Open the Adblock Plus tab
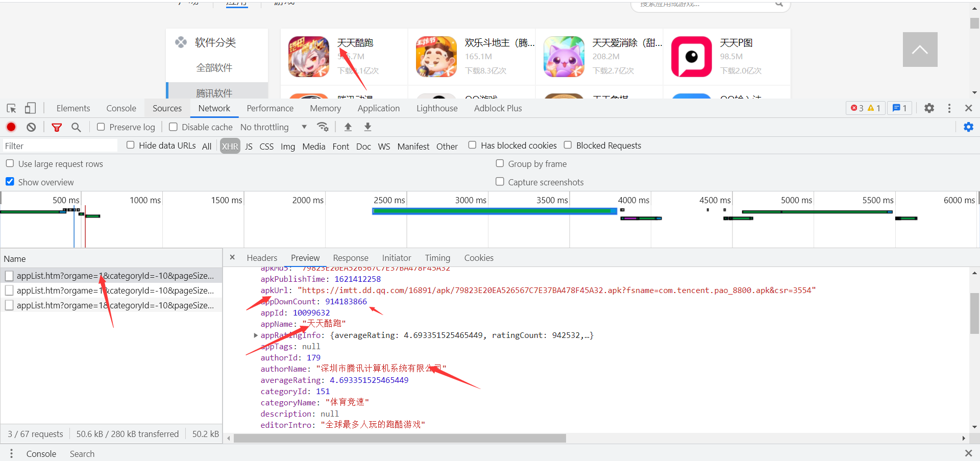 498,108
